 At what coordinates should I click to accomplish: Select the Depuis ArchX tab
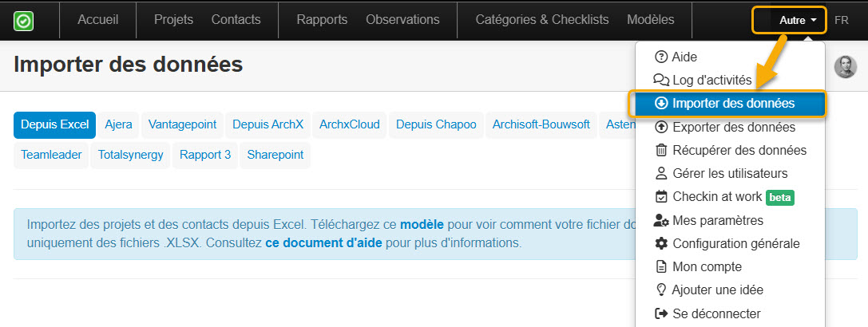pos(268,125)
